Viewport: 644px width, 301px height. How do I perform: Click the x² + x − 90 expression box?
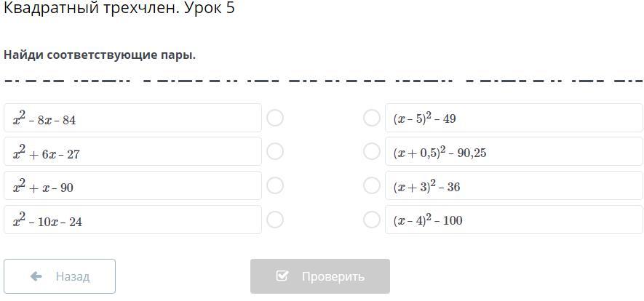point(132,185)
